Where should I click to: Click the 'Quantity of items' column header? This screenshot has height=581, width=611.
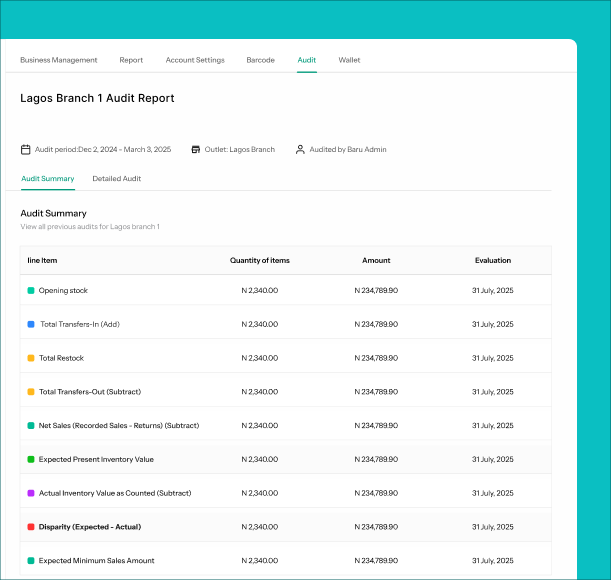[x=260, y=260]
